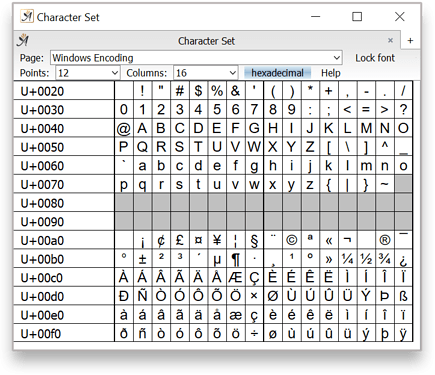435x375 pixels.
Task: Toggle hexadecimal display mode
Action: tap(277, 73)
